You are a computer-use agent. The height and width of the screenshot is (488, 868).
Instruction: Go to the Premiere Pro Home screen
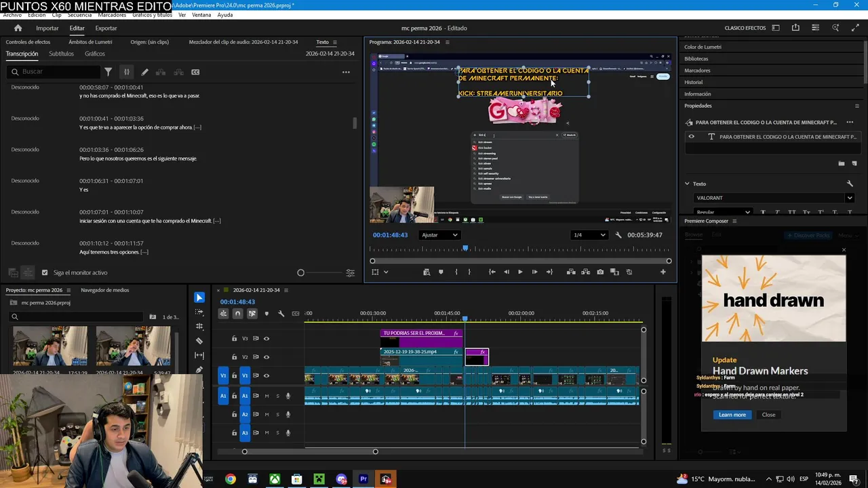[18, 28]
